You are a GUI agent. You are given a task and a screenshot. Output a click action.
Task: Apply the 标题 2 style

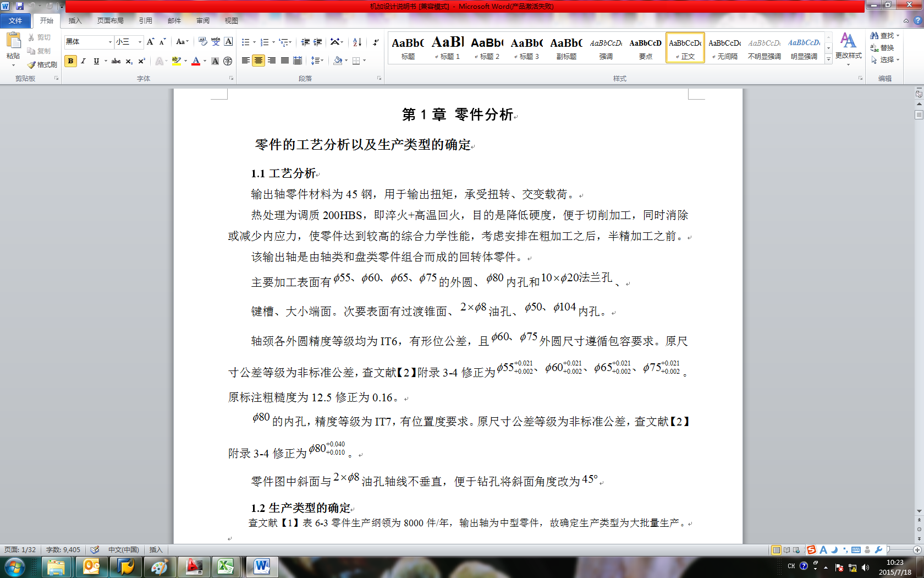(487, 48)
